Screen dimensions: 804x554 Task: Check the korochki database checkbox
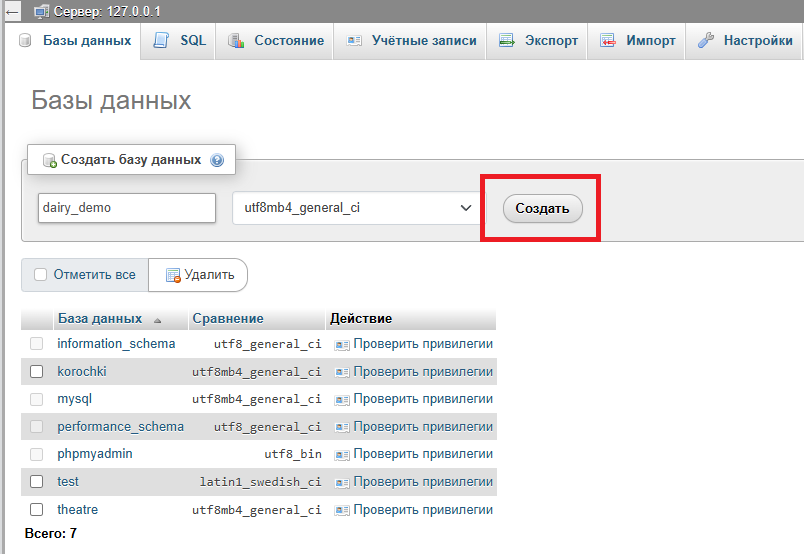[37, 372]
